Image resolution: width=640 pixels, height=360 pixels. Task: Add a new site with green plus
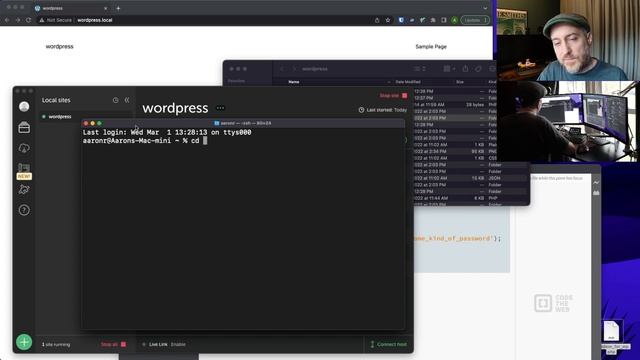24,342
